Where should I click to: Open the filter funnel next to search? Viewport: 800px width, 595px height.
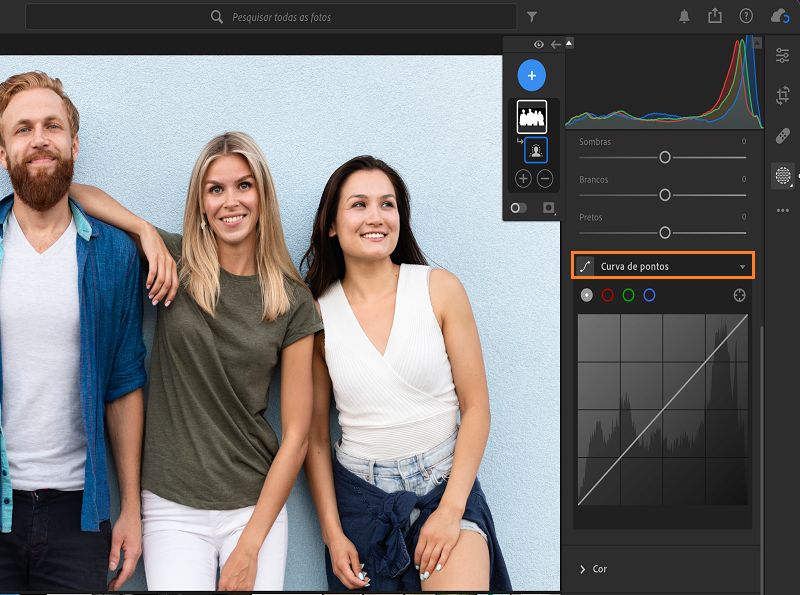coord(532,17)
